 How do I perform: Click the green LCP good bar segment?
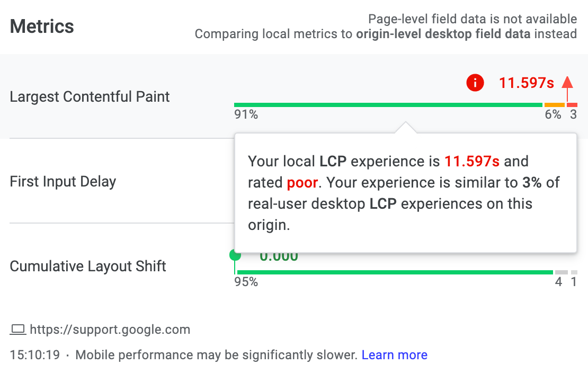pos(388,105)
